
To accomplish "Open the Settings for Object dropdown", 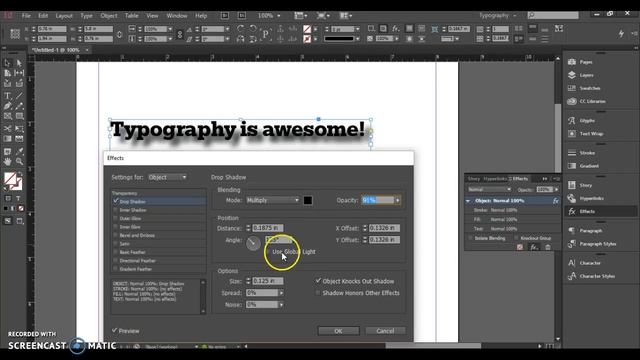I will (167, 177).
